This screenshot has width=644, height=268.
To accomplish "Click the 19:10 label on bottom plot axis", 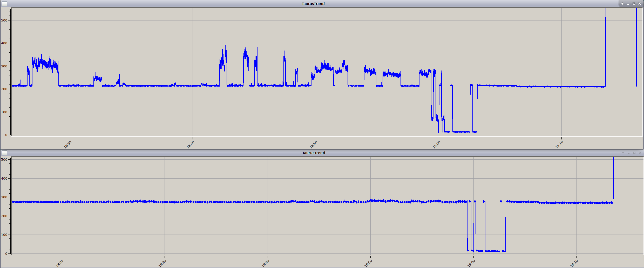I will click(x=574, y=263).
